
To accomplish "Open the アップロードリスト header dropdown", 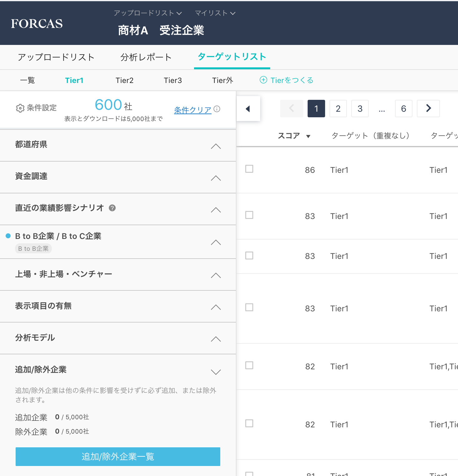I will [x=148, y=13].
